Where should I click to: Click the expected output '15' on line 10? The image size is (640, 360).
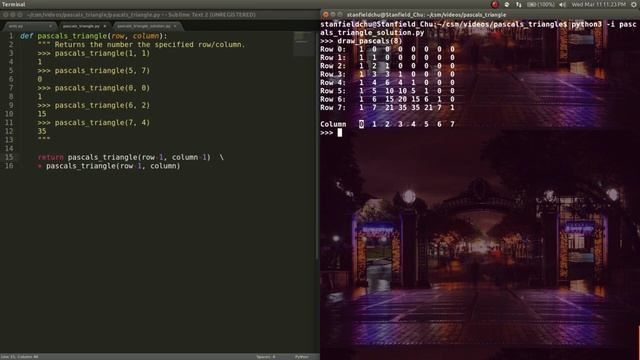42,114
